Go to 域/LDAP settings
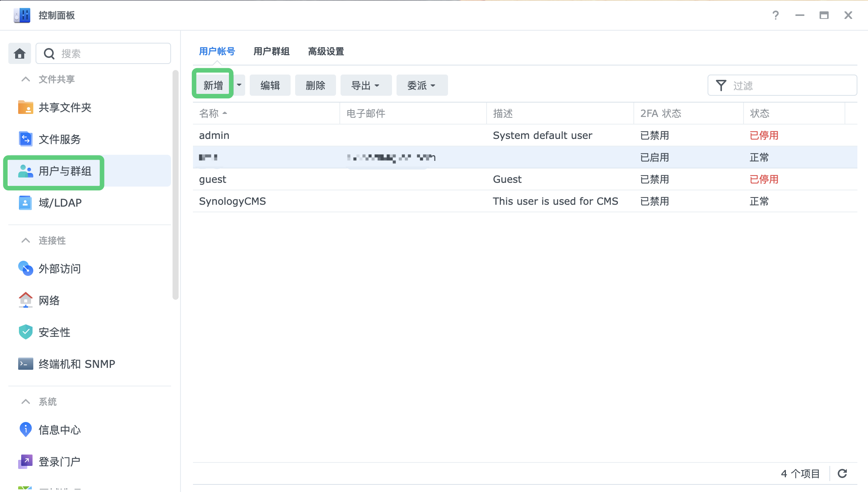The image size is (868, 492). pyautogui.click(x=60, y=202)
